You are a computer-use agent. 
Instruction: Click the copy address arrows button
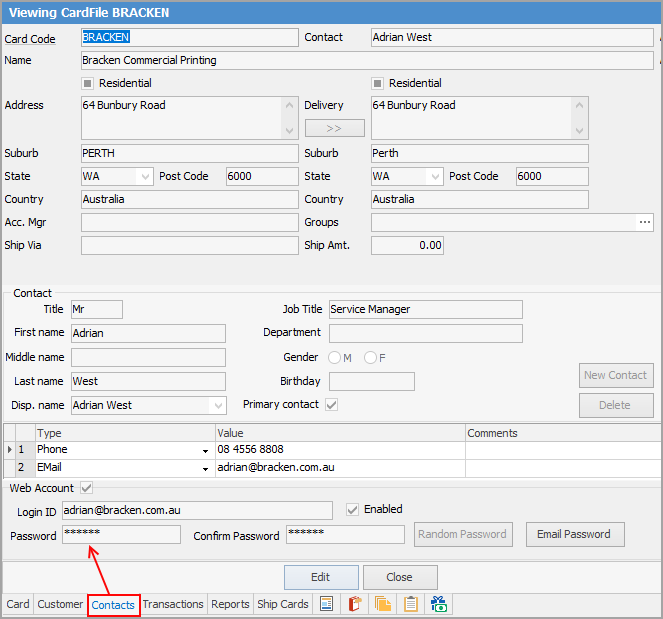pos(334,128)
